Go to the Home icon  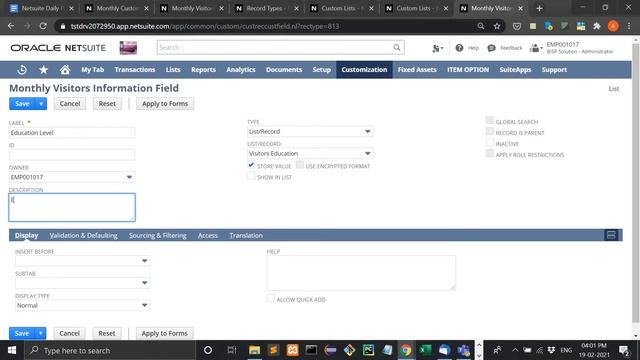[65, 70]
